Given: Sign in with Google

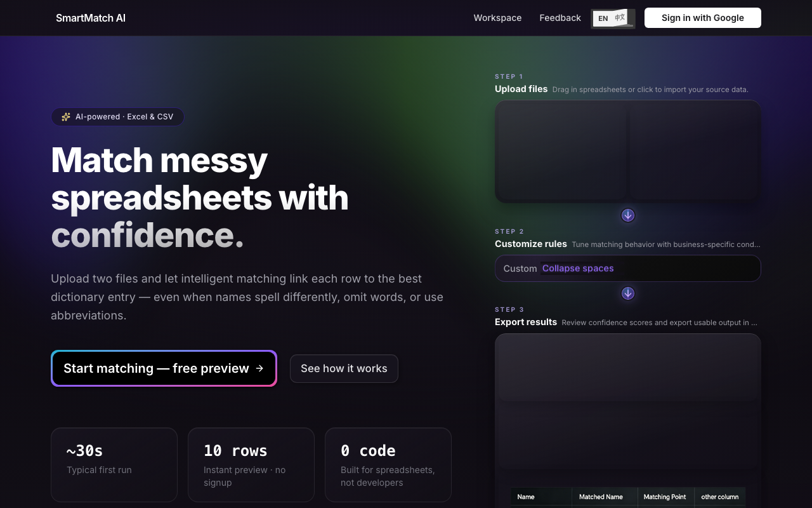Looking at the screenshot, I should click(x=703, y=18).
